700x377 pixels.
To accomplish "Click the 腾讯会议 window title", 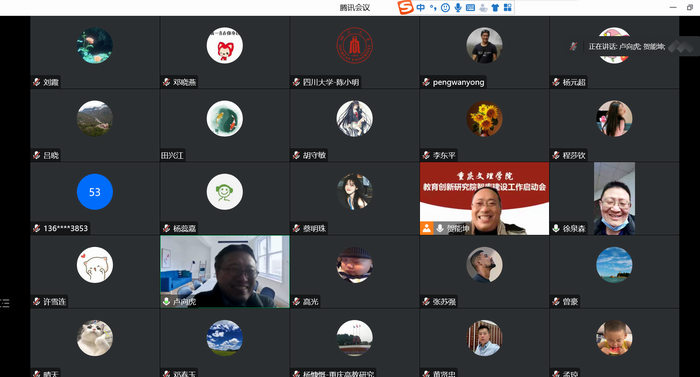I will (354, 8).
